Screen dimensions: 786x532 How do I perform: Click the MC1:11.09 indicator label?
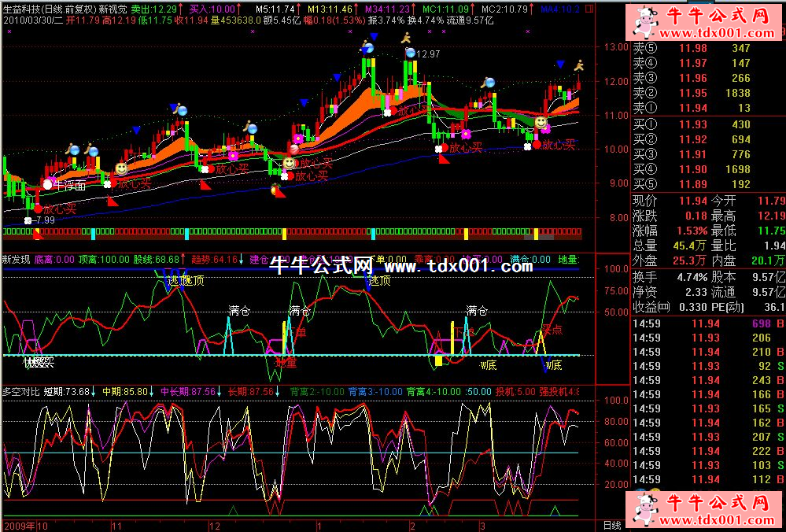pyautogui.click(x=445, y=9)
